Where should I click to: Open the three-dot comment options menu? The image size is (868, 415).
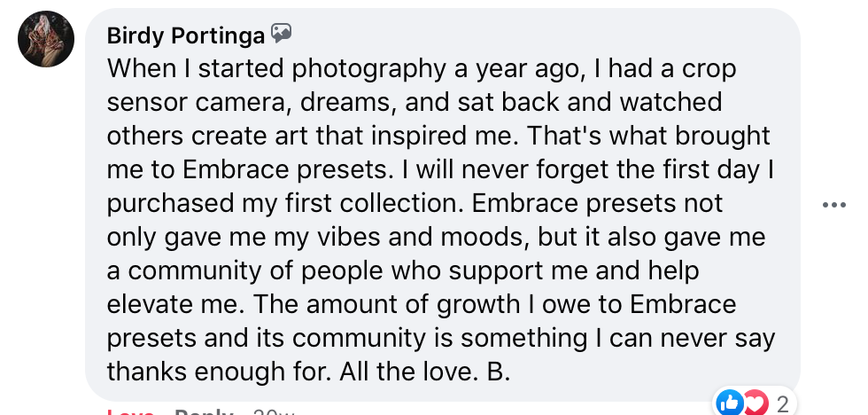coord(833,206)
